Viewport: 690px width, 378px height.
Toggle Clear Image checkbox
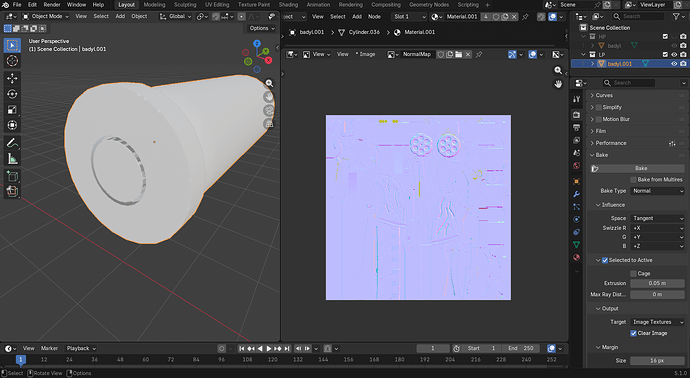point(633,333)
